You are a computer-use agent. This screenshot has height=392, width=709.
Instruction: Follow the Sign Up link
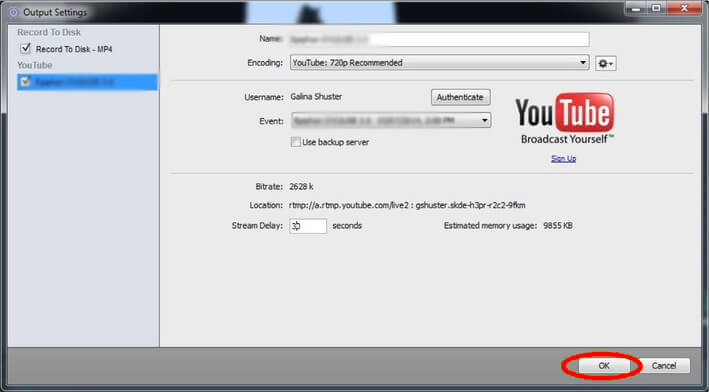pos(563,159)
